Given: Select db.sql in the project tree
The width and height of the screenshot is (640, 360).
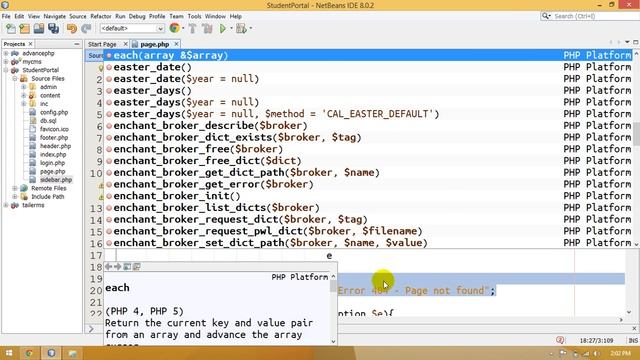Looking at the screenshot, I should pos(48,121).
